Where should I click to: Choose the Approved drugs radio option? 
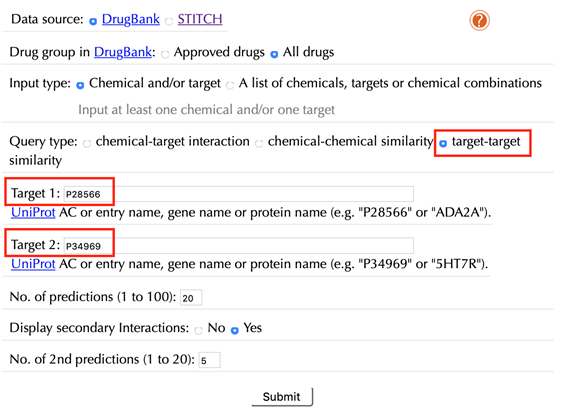[x=165, y=54]
